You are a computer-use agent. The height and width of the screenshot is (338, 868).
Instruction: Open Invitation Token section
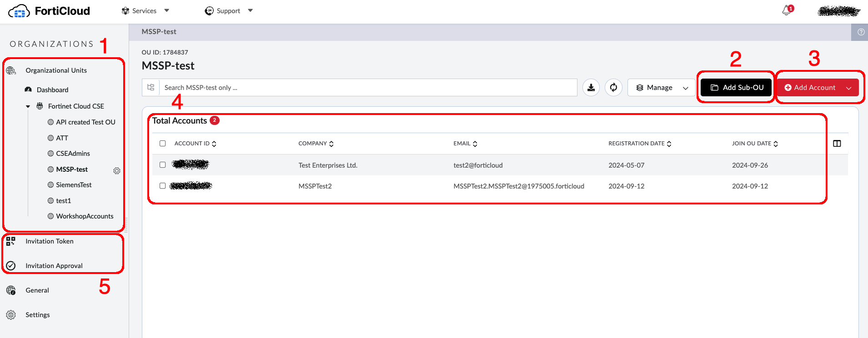click(x=50, y=241)
